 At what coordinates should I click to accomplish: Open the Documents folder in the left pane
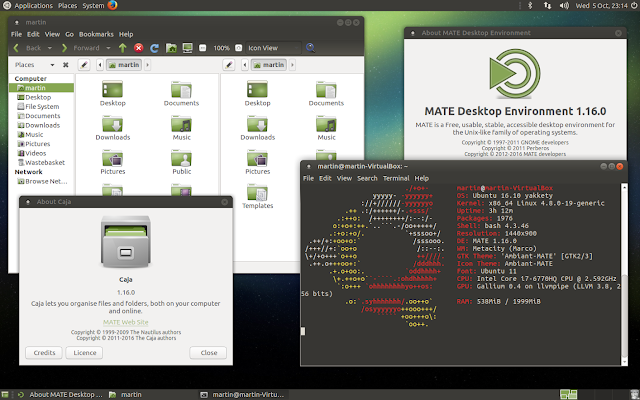(x=181, y=94)
